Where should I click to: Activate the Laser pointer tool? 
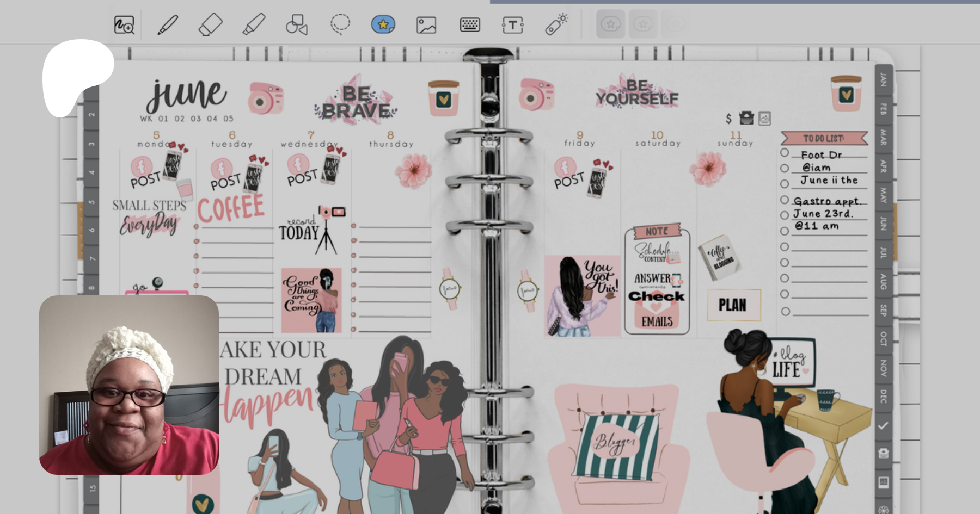[556, 25]
